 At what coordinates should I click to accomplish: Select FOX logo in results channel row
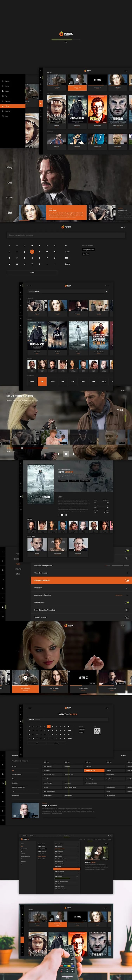[94, 381]
